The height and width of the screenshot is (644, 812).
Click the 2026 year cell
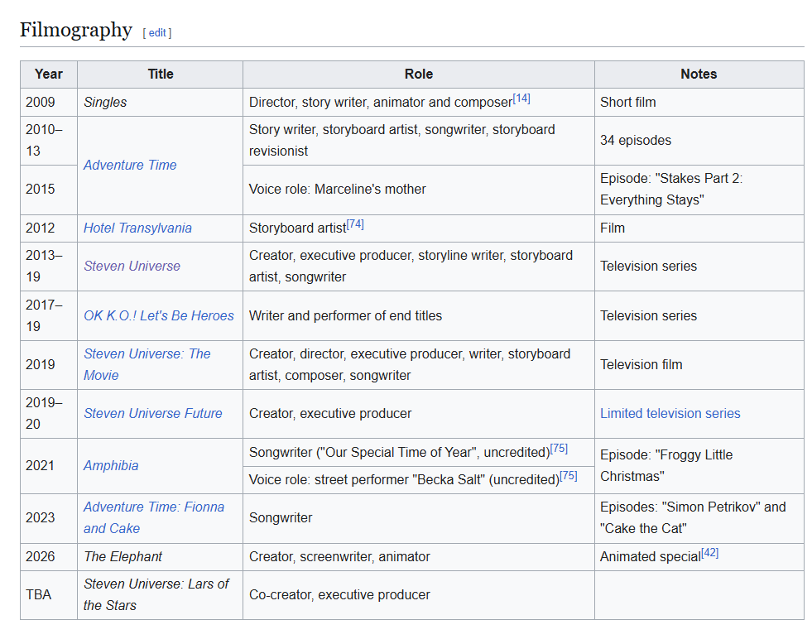coord(49,557)
